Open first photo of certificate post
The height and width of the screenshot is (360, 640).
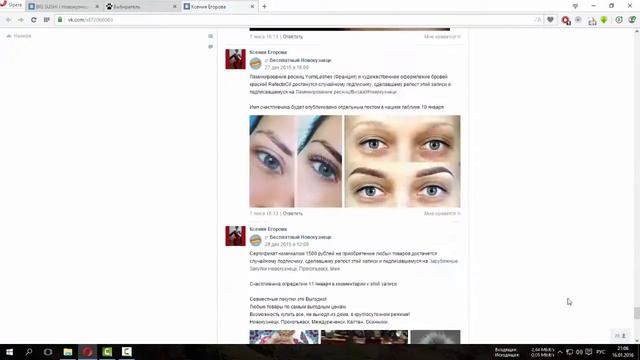[284, 337]
